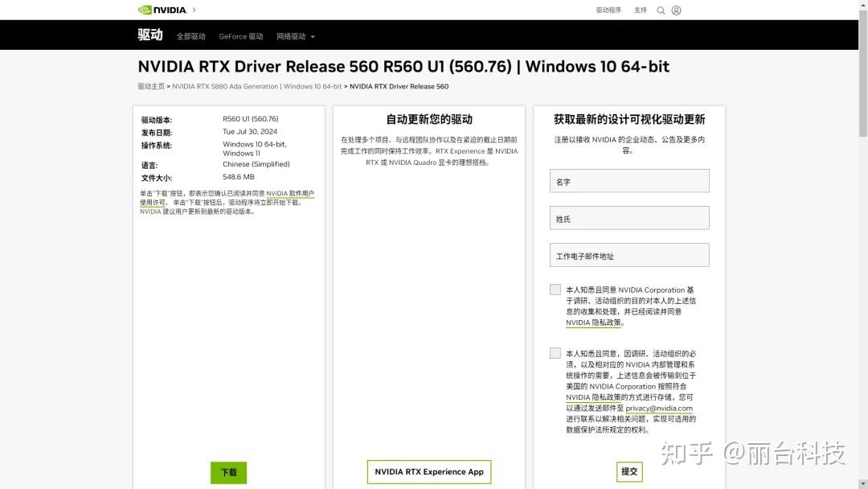Viewport: 868px width, 489px height.
Task: Go to 驱动主页 breadcrumb
Action: (151, 86)
